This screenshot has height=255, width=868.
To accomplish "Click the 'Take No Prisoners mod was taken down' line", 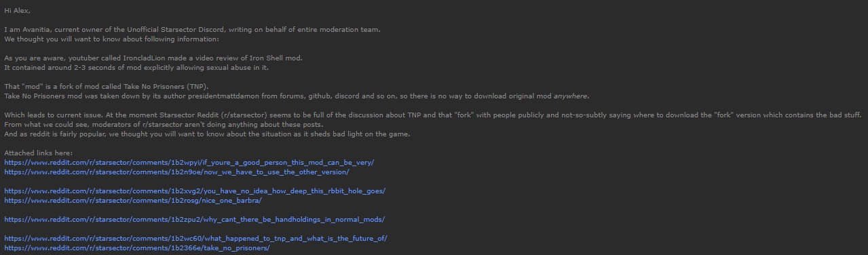I will point(297,96).
